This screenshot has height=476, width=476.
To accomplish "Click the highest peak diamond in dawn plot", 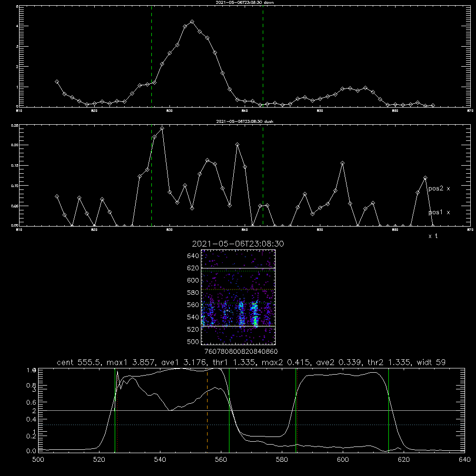I will point(192,22).
